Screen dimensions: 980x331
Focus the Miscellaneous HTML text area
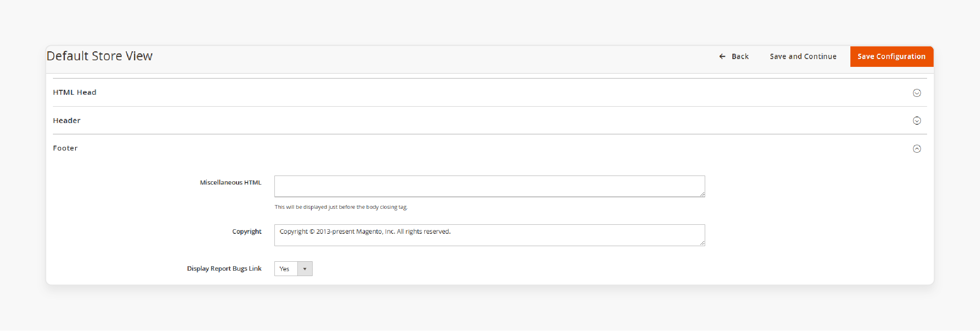[489, 186]
